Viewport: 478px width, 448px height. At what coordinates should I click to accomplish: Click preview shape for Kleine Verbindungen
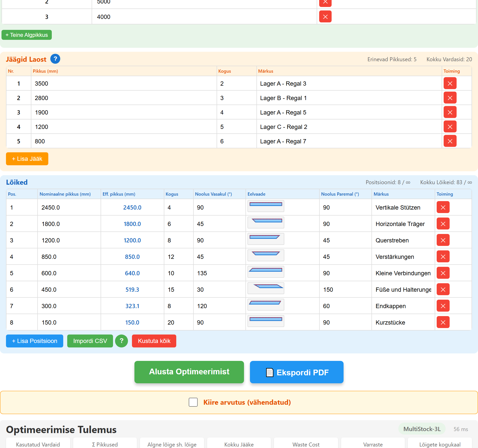pyautogui.click(x=266, y=272)
